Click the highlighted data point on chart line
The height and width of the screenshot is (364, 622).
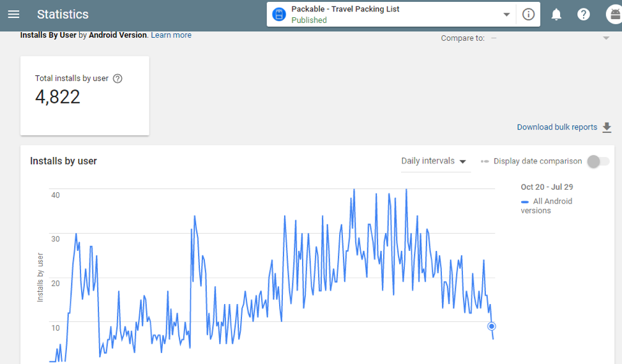click(x=492, y=326)
